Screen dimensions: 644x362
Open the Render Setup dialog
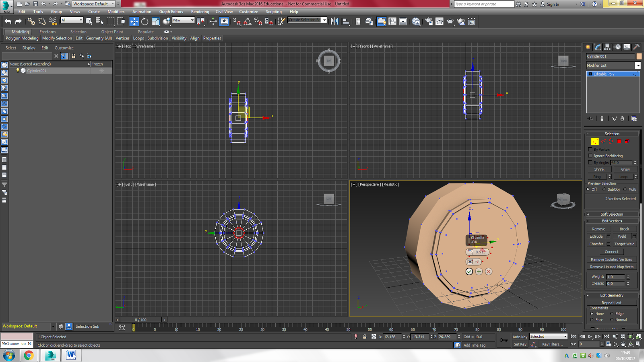(429, 21)
